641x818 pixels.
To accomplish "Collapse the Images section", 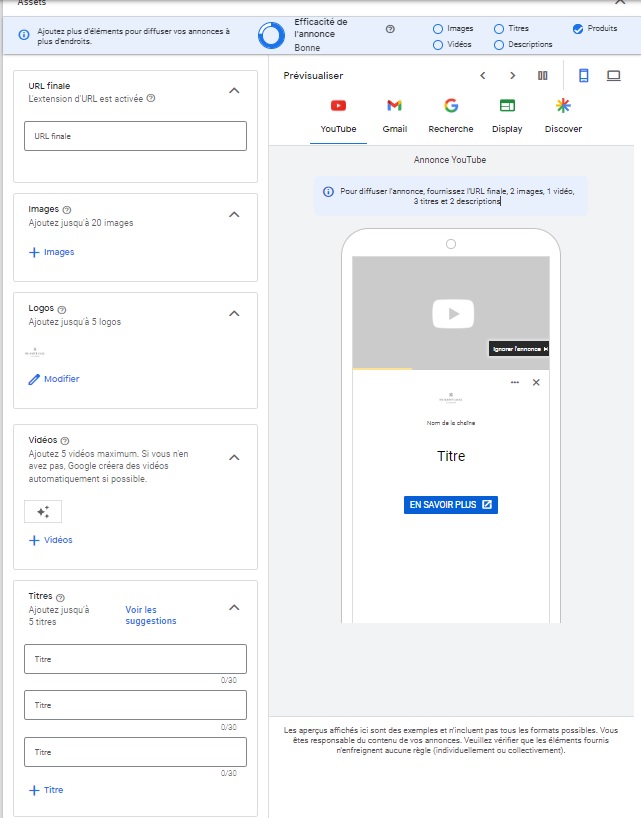I will click(234, 214).
